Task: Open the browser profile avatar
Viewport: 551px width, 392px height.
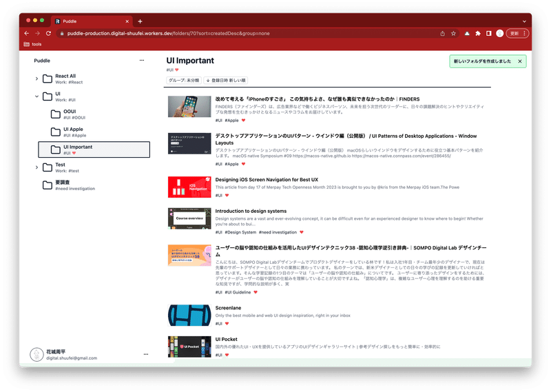Action: [500, 33]
